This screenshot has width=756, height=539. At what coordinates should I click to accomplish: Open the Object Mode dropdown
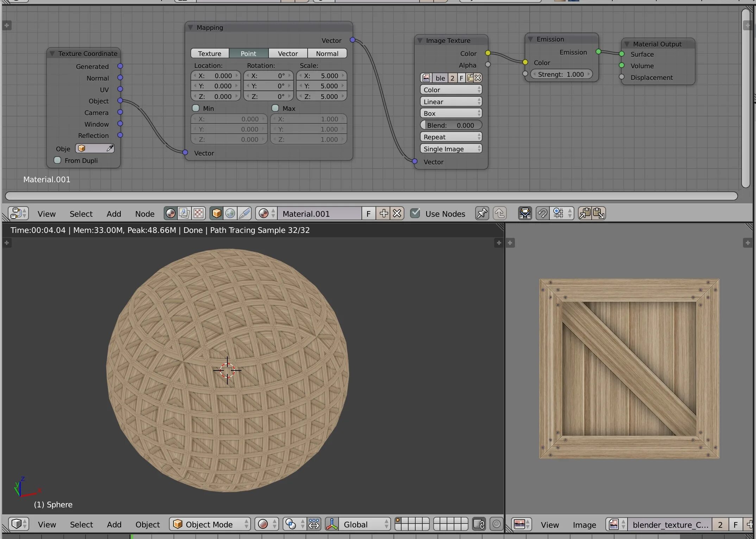click(210, 524)
